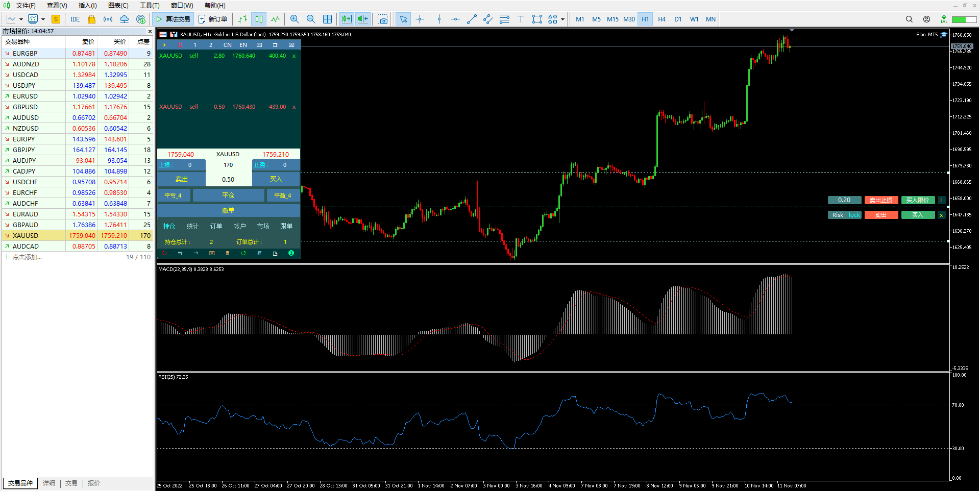
Task: Click the 平仓 close-all positions button
Action: (x=228, y=195)
